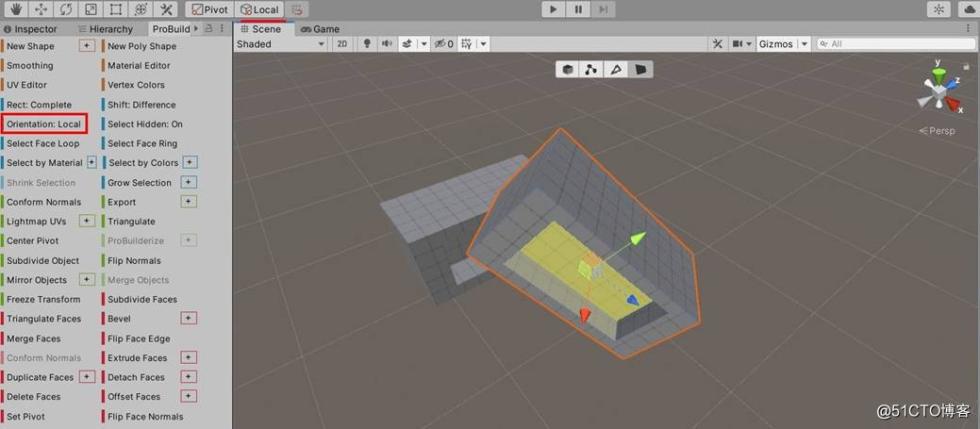Select the Rotate tool

pos(66,9)
